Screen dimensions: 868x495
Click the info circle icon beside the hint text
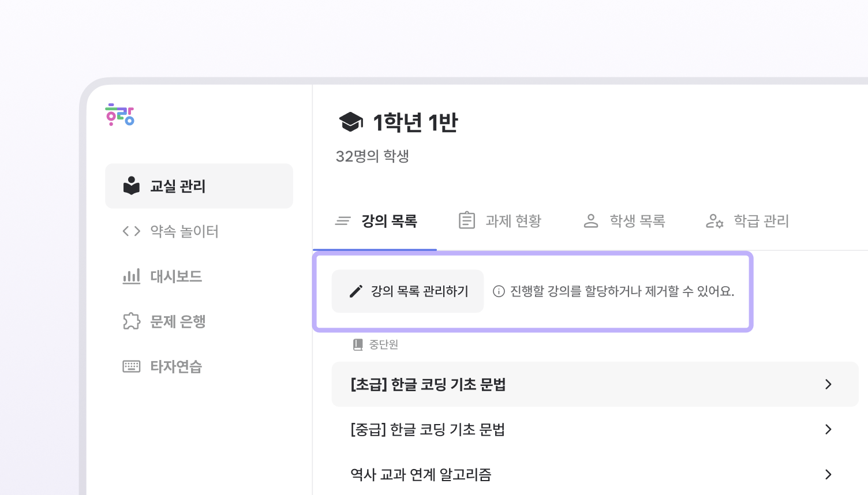499,291
